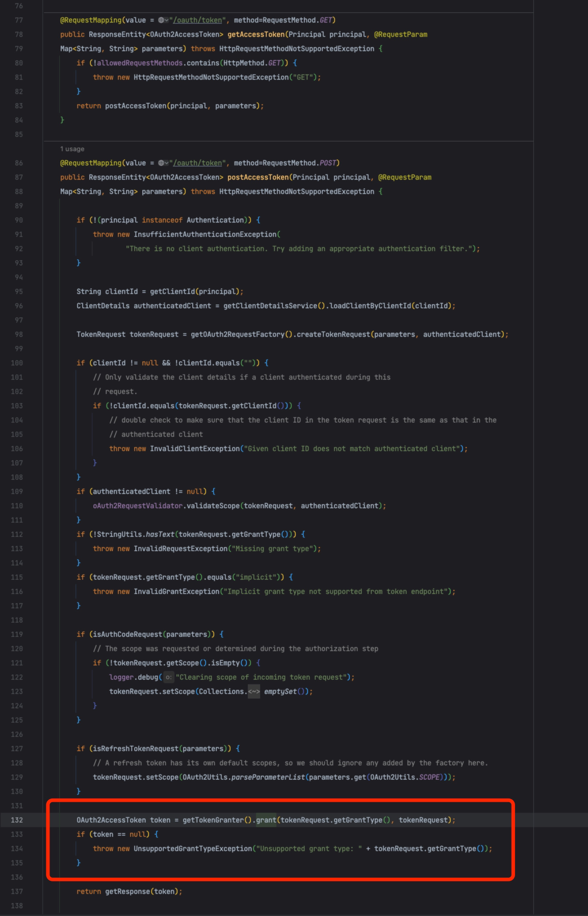
Task: Click line number 119 in the gutter
Action: [x=16, y=634]
